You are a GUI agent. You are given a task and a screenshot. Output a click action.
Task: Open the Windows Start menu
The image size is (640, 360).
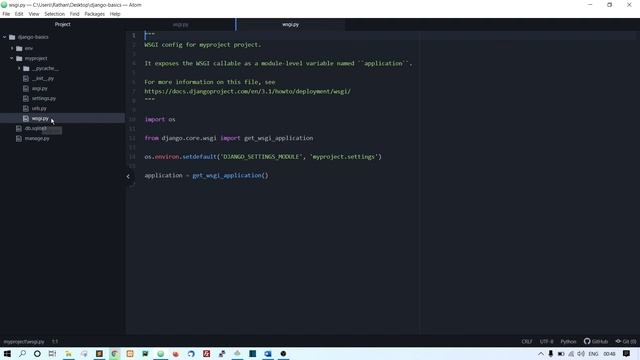(x=7, y=354)
